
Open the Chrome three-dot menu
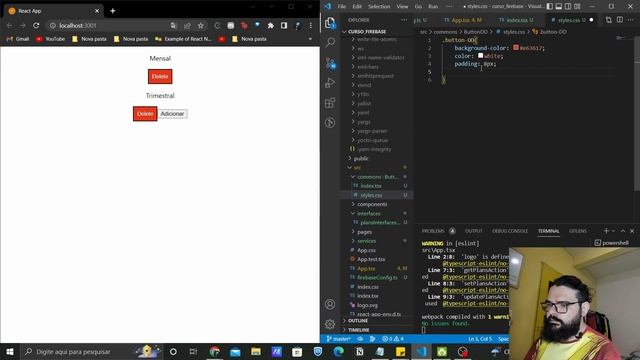[x=311, y=25]
